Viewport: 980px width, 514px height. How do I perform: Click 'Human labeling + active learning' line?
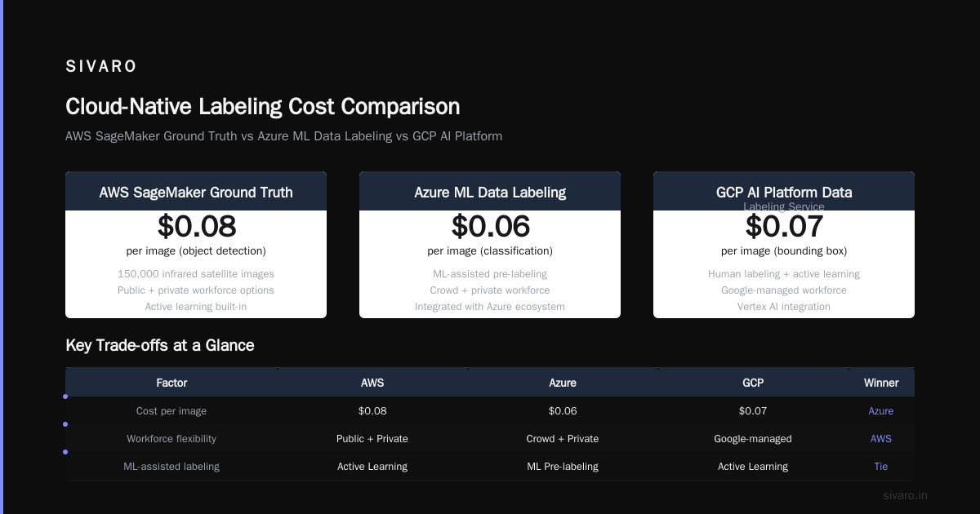pyautogui.click(x=784, y=274)
